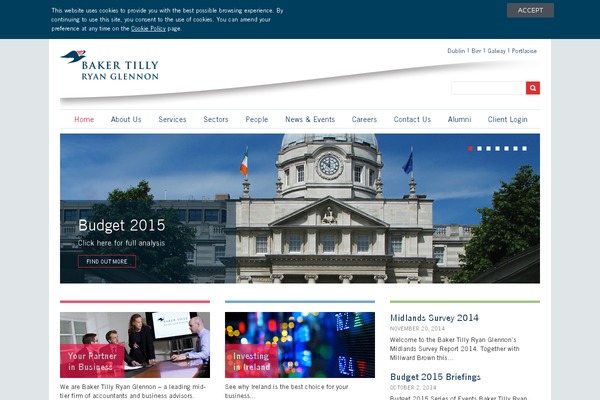Select the fifth carousel slide dot
600x400 pixels.
point(506,149)
